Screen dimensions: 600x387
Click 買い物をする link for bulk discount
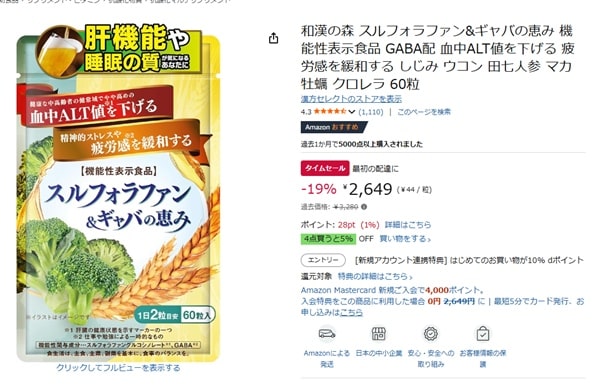[405, 239]
